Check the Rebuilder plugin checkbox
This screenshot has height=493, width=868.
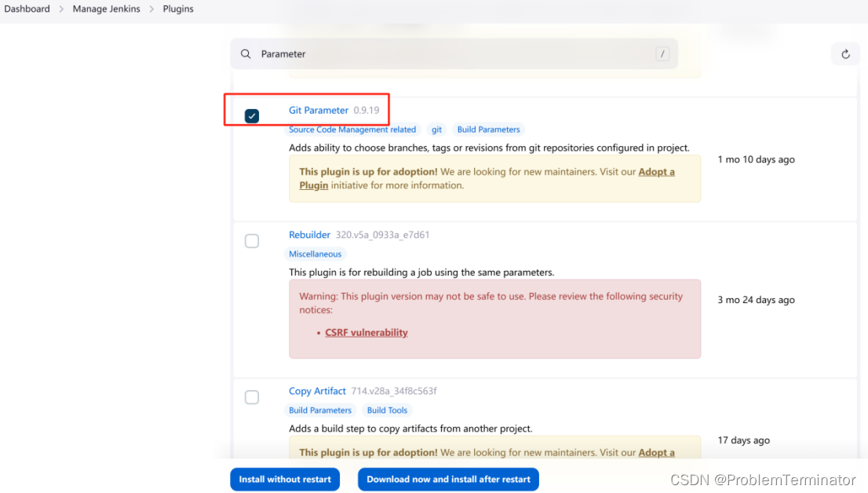click(252, 241)
